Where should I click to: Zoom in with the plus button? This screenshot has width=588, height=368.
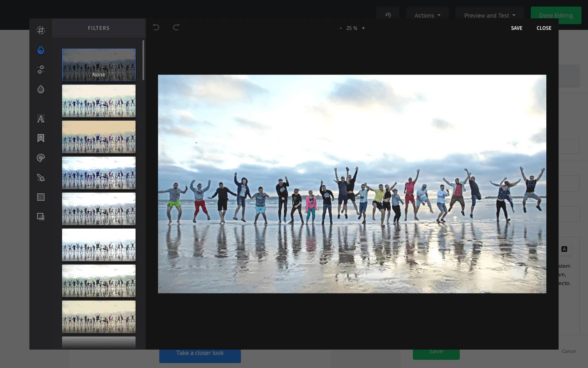[x=363, y=28]
